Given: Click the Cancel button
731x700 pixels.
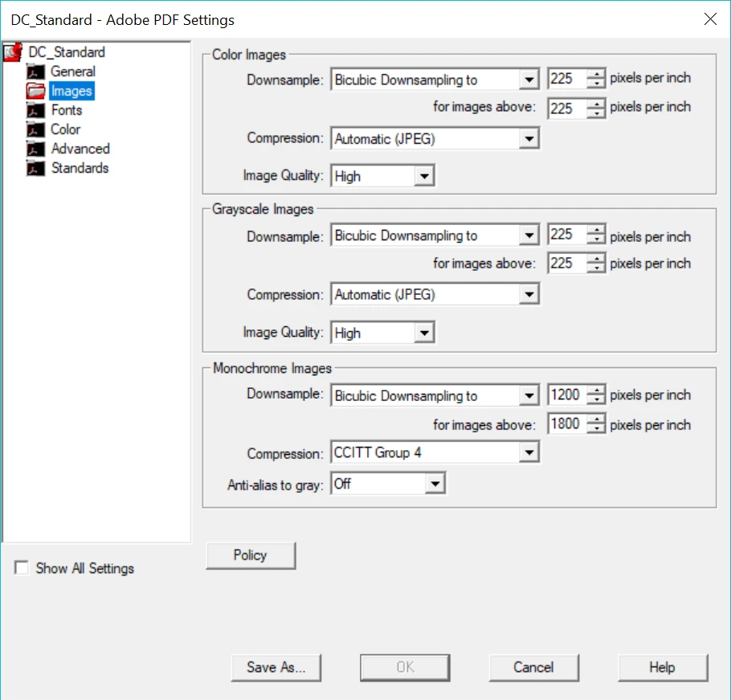Looking at the screenshot, I should click(x=534, y=667).
